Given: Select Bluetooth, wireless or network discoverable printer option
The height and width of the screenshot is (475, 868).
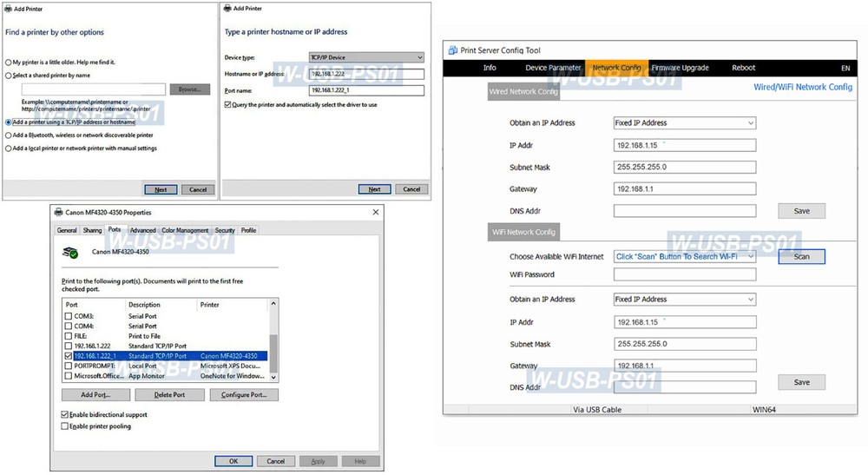Looking at the screenshot, I should click(x=9, y=135).
